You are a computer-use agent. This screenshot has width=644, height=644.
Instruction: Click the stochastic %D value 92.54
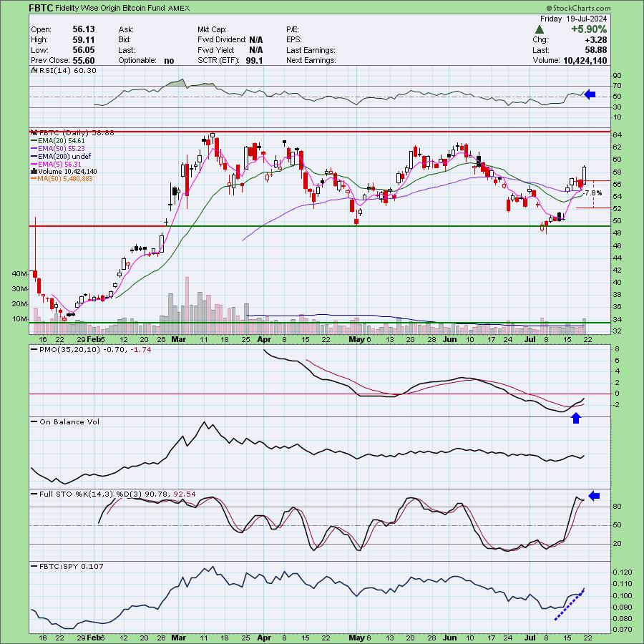185,494
